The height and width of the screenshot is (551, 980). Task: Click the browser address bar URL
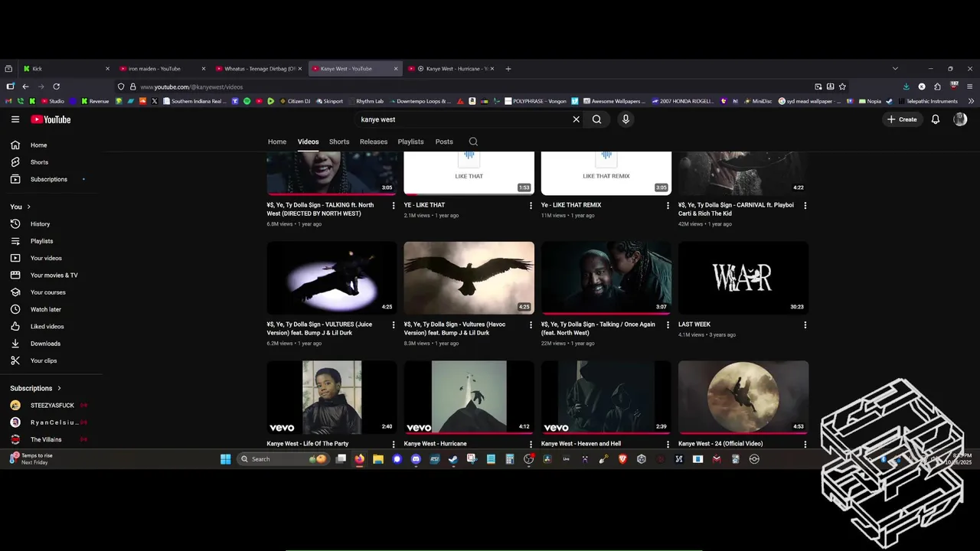click(x=191, y=87)
